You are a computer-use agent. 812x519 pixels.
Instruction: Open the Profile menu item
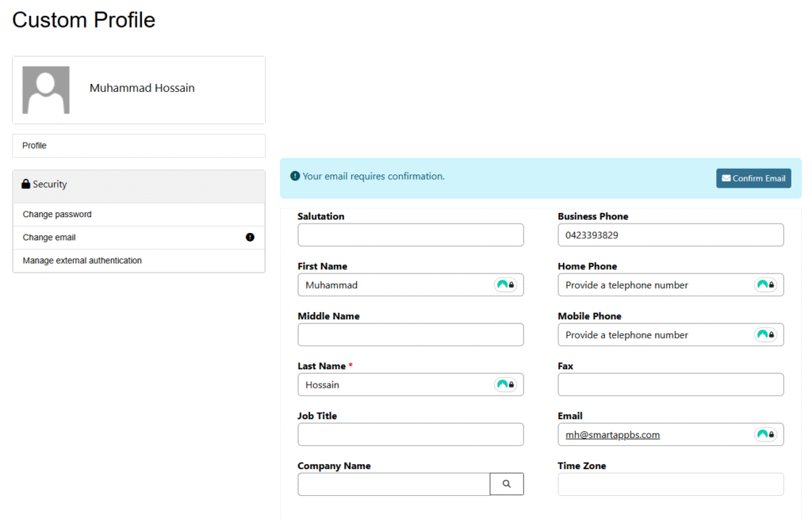pyautogui.click(x=35, y=146)
